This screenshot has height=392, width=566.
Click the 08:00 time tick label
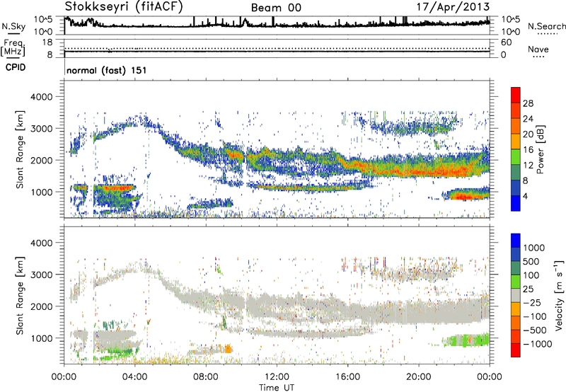coord(206,377)
